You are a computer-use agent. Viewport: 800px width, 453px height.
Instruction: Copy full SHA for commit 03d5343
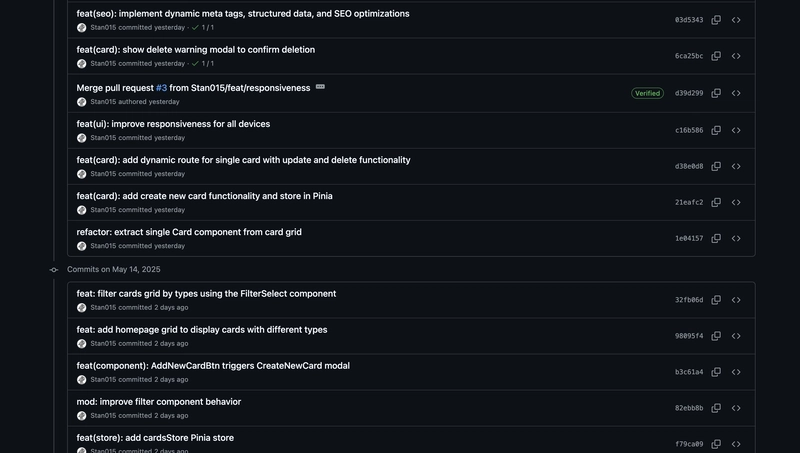tap(716, 20)
